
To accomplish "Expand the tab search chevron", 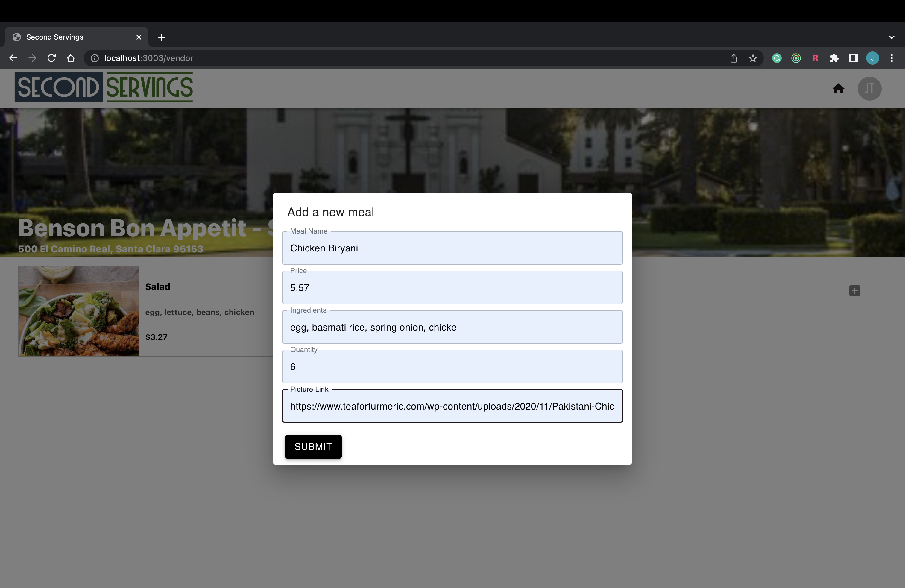I will click(892, 37).
